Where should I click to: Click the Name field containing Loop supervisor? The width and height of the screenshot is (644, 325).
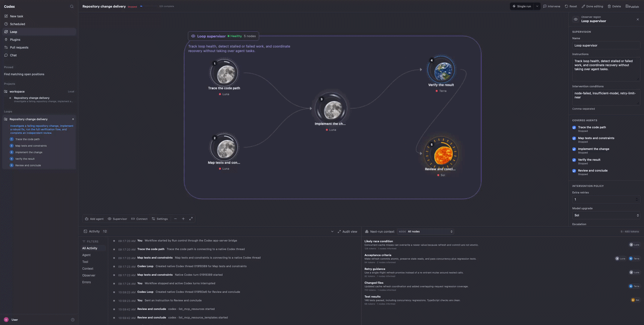click(x=606, y=45)
